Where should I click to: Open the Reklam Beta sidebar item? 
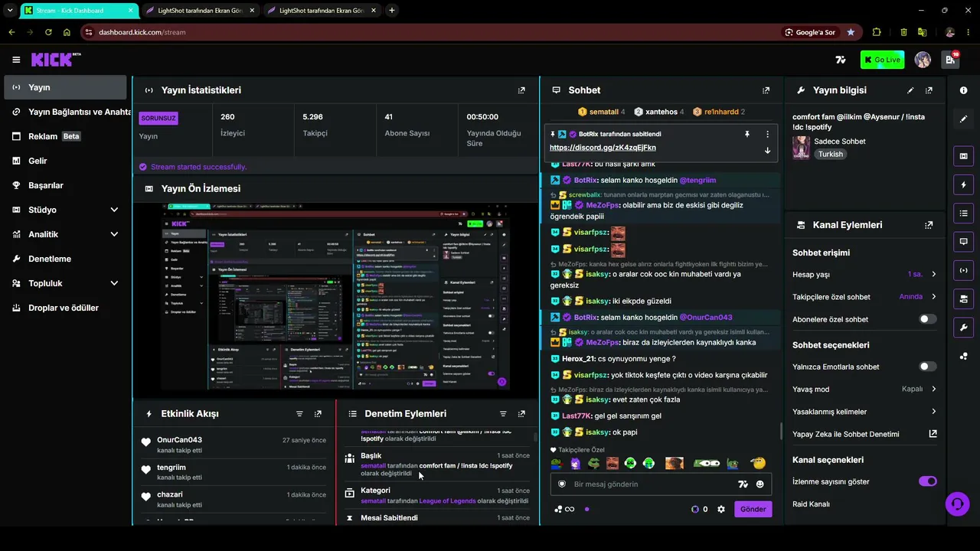[x=65, y=136]
